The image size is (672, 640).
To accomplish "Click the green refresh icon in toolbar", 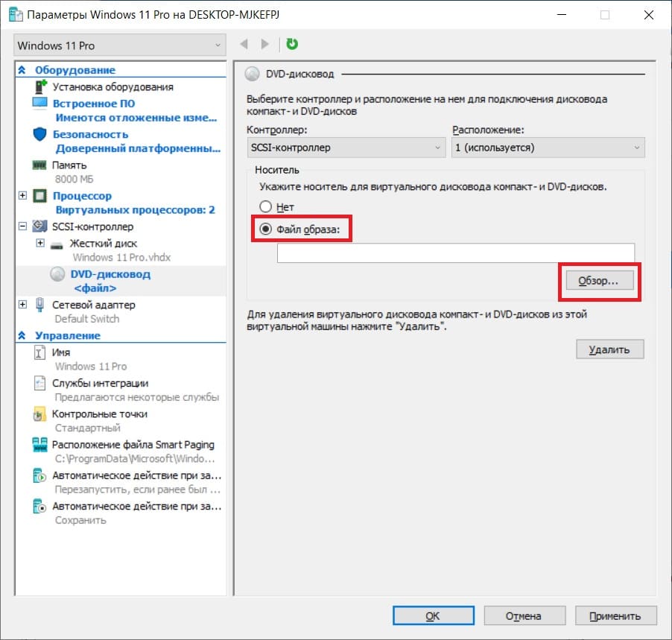I will [x=292, y=44].
